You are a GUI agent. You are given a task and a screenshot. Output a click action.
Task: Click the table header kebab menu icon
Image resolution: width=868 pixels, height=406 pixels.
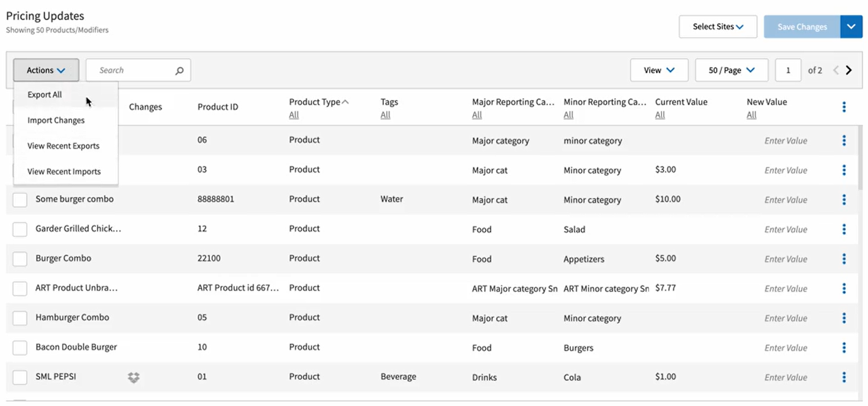(x=844, y=107)
